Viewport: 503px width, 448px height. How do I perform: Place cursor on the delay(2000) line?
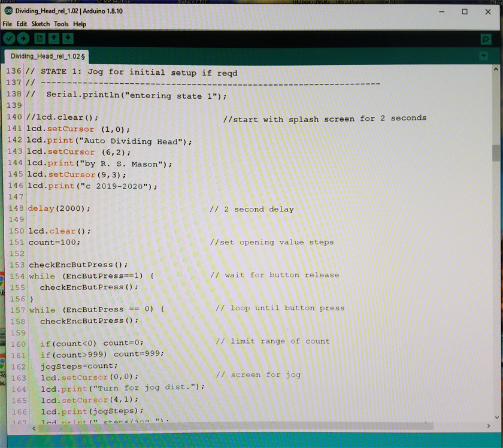[59, 208]
